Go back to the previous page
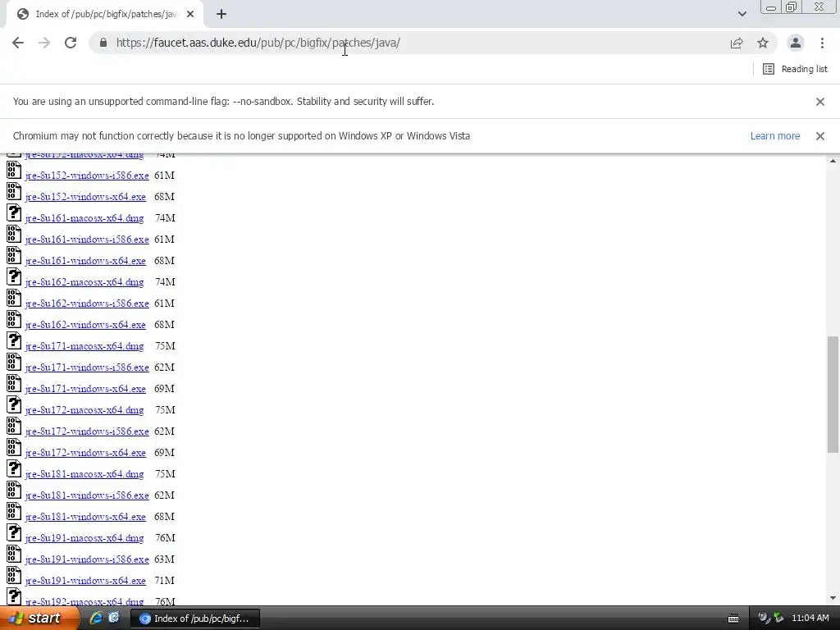The width and height of the screenshot is (840, 630). 18,43
